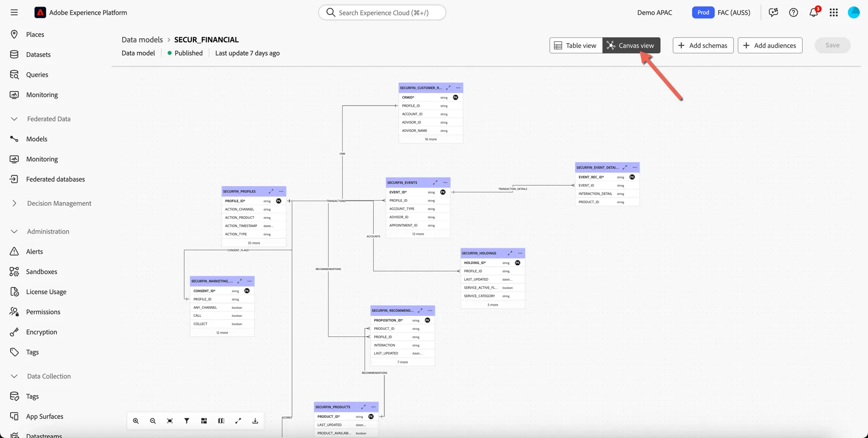The image size is (868, 438).
Task: Expand the SECURFIN_PRODUCTS table card
Action: click(363, 407)
